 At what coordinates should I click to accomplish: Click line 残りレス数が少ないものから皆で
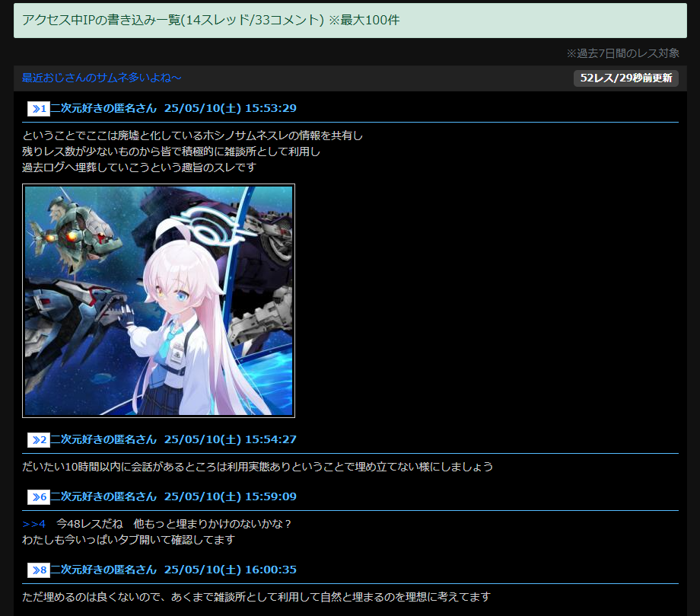pos(171,152)
